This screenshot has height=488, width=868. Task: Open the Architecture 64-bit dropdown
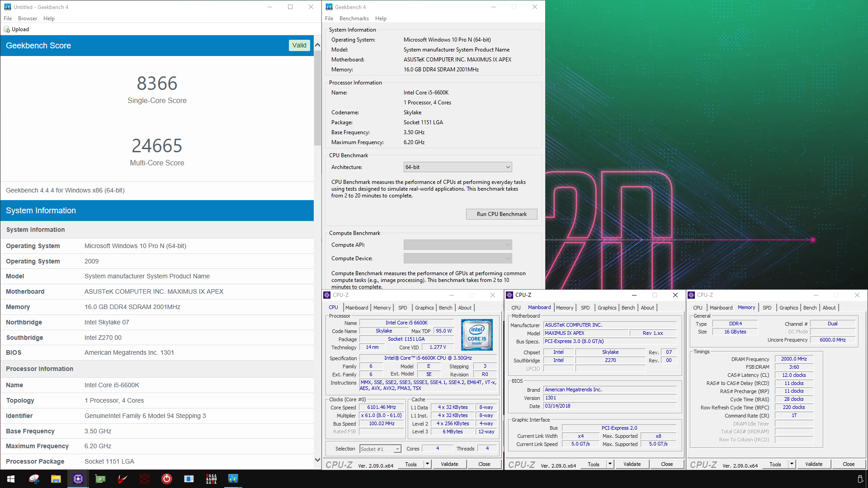tap(458, 167)
